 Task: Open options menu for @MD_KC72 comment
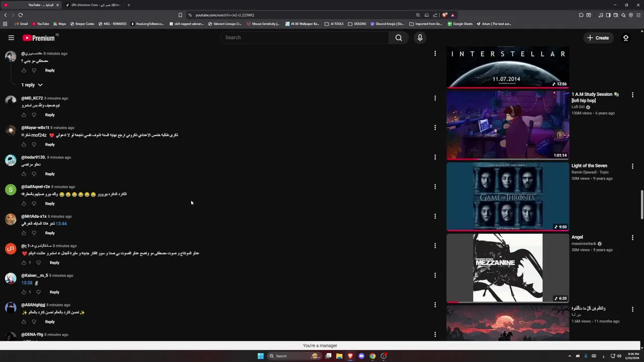pos(435,99)
